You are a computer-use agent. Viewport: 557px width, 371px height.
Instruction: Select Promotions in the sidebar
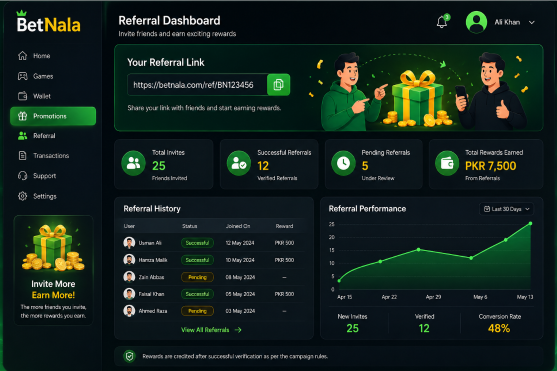click(x=53, y=116)
